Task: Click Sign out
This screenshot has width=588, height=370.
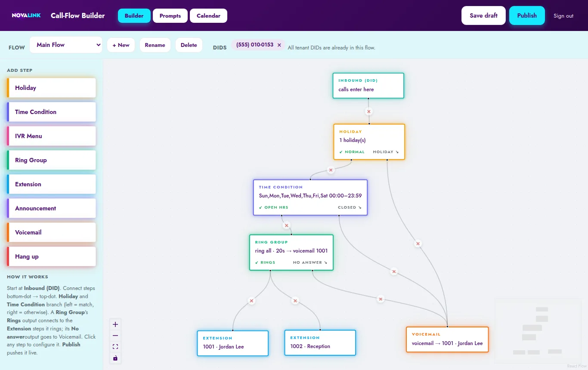Action: (563, 16)
